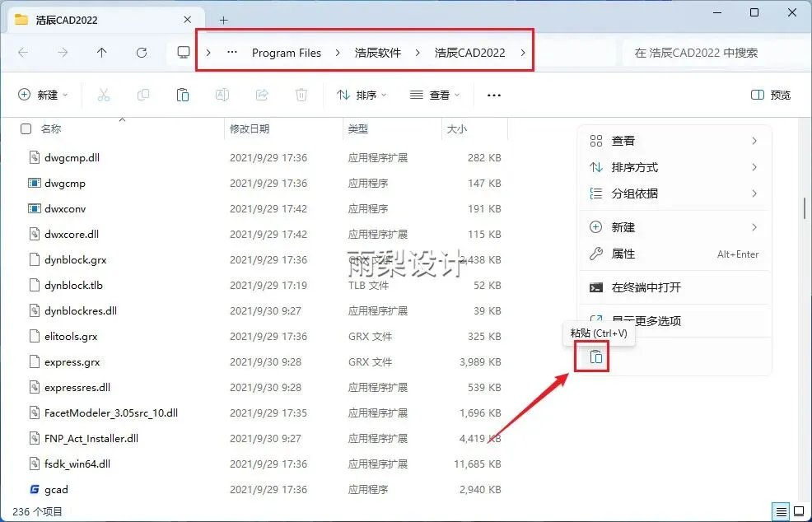The image size is (812, 522).
Task: Click the vertical scrollbar thumb
Action: pyautogui.click(x=805, y=208)
